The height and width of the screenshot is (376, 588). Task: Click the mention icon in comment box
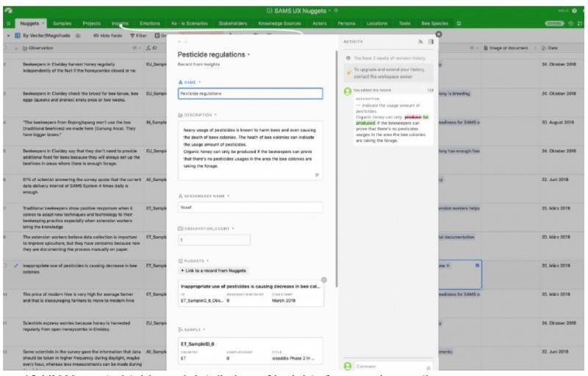coord(429,368)
